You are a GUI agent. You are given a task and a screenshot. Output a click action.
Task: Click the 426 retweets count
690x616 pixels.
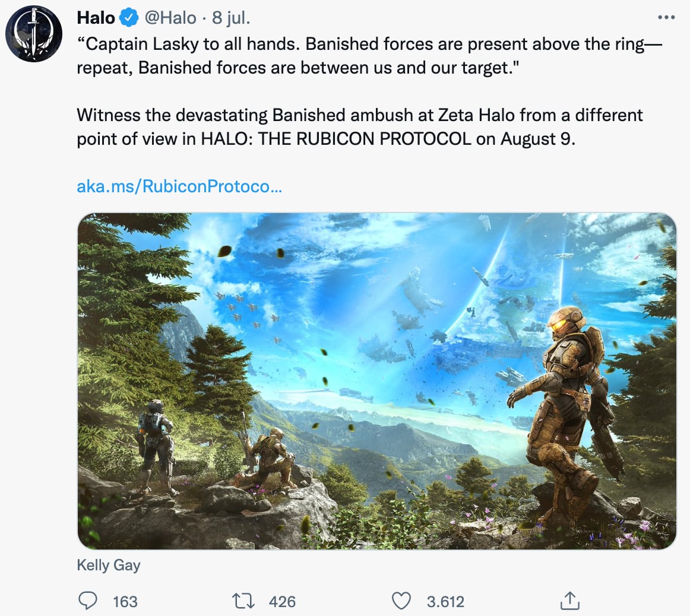(282, 602)
